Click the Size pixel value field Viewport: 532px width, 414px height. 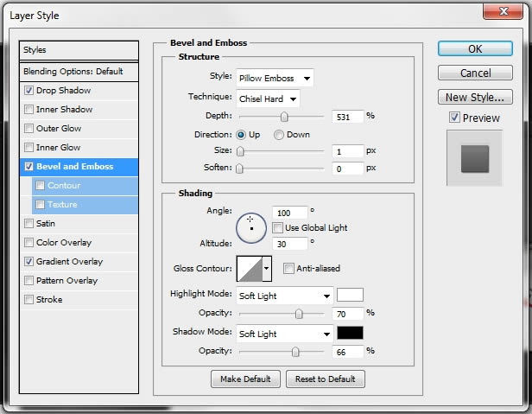click(348, 151)
